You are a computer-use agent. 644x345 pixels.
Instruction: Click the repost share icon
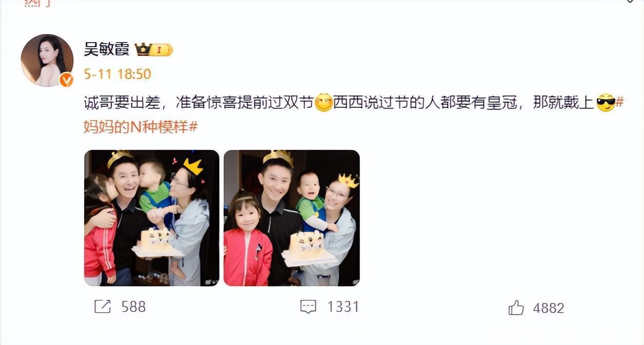click(103, 306)
